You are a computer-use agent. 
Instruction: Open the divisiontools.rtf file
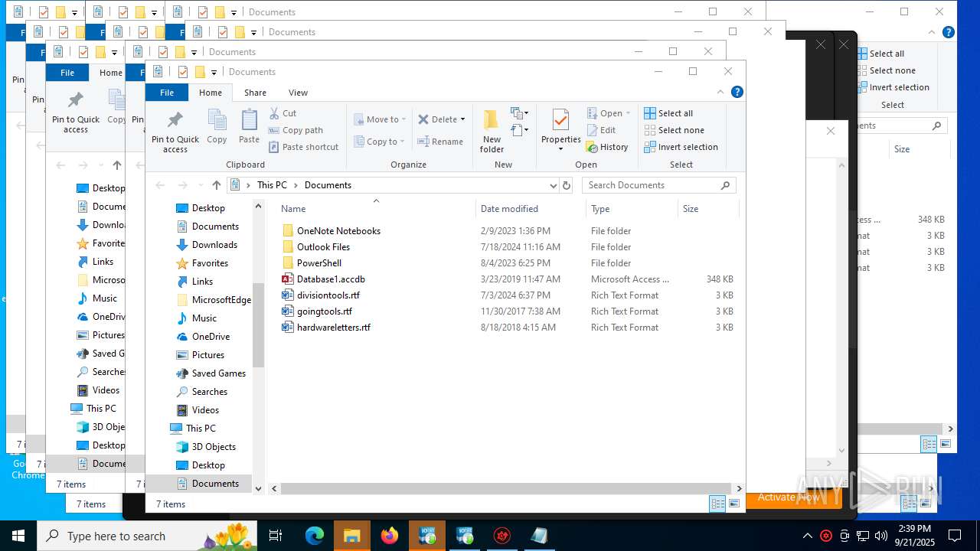(328, 295)
